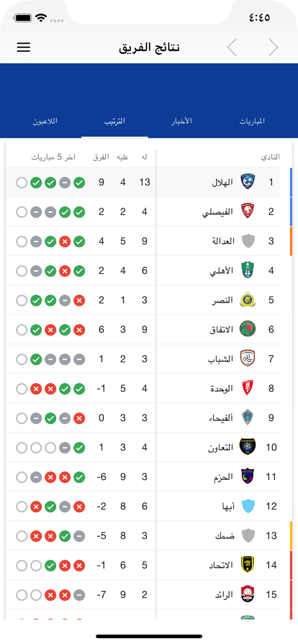Click the team name الهلال
This screenshot has height=644, width=298.
pyautogui.click(x=223, y=182)
